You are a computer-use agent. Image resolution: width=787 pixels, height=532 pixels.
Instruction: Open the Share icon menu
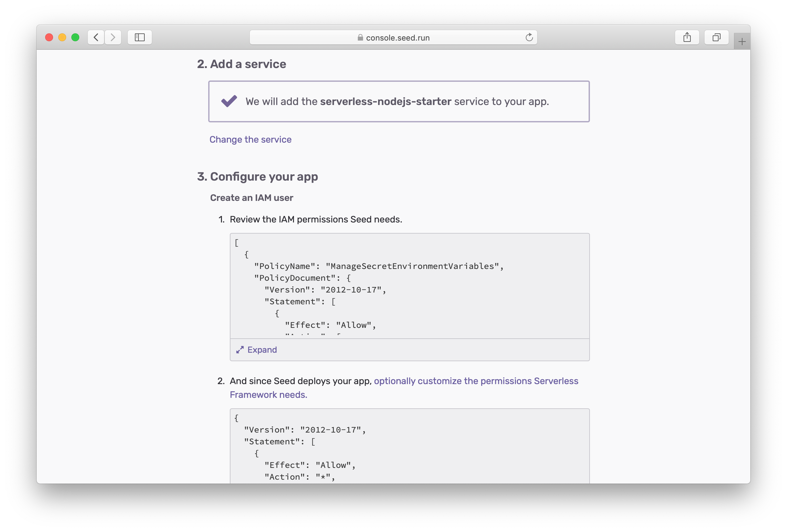(x=687, y=37)
